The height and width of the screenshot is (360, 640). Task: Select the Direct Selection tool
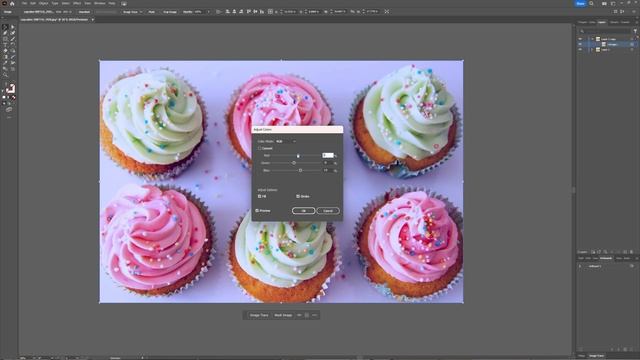coord(13,27)
